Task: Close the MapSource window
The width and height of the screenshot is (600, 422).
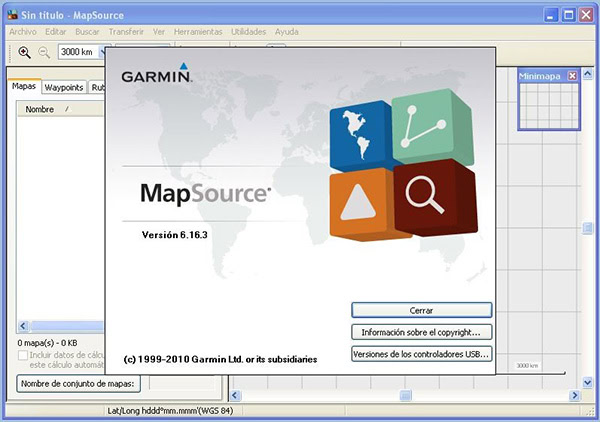Action: (586, 15)
